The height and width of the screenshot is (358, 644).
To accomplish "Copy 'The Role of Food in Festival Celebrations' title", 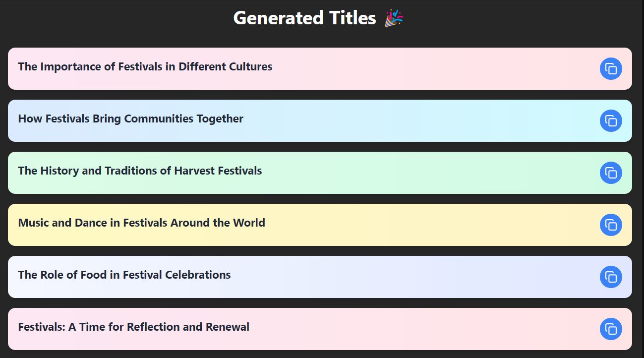I will pyautogui.click(x=611, y=277).
